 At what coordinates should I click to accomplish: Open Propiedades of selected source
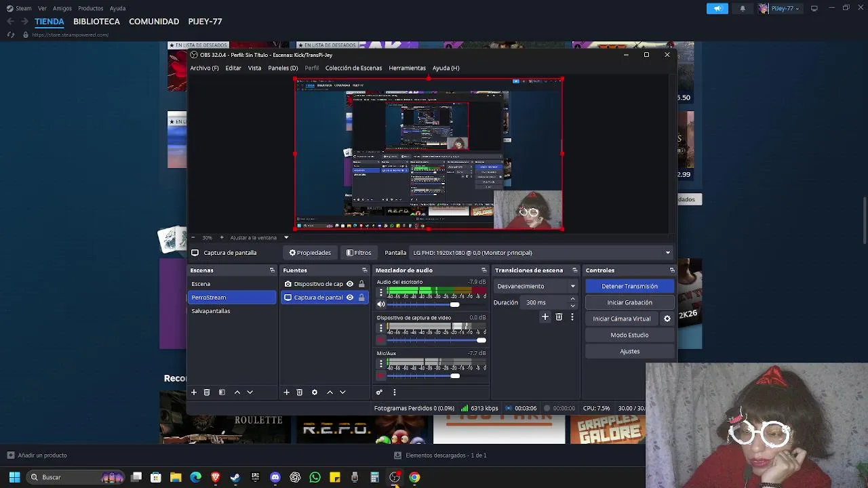coord(310,253)
